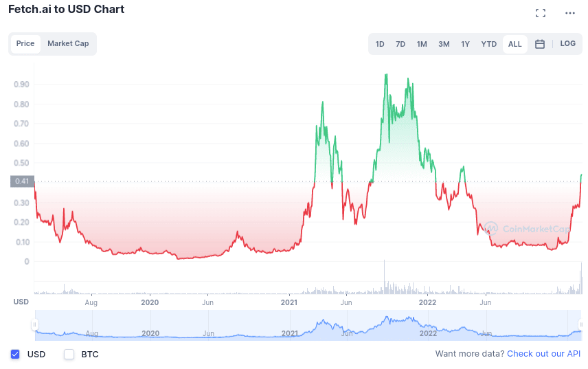Toggle LOG scale on the chart
588x369 pixels.
click(568, 43)
